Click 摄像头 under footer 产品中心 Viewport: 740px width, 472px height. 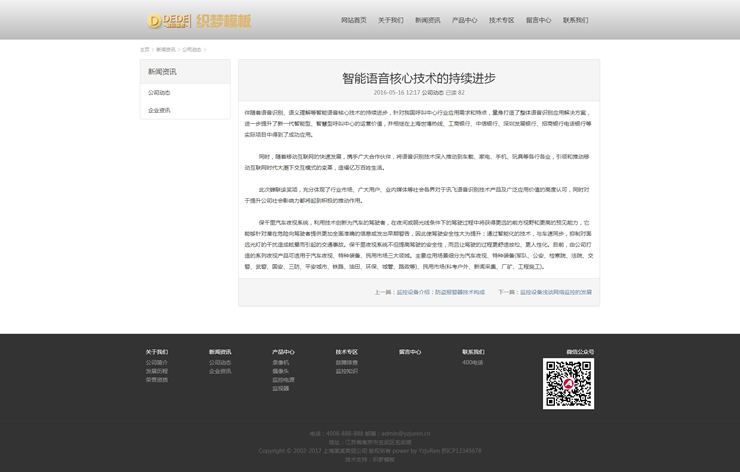(280, 371)
